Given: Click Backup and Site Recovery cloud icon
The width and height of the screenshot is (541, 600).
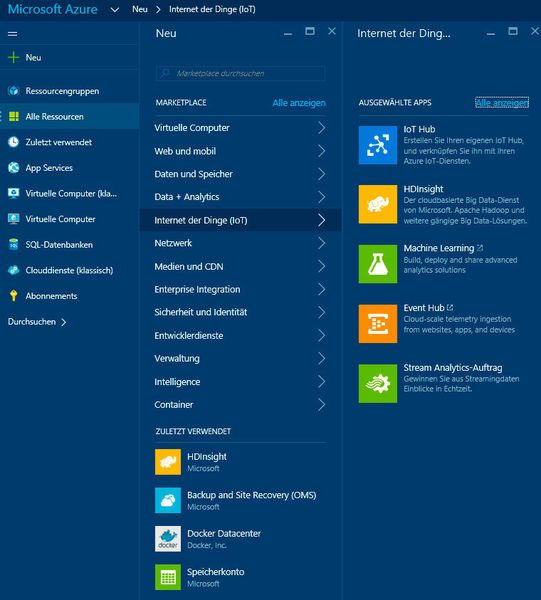Looking at the screenshot, I should (168, 500).
